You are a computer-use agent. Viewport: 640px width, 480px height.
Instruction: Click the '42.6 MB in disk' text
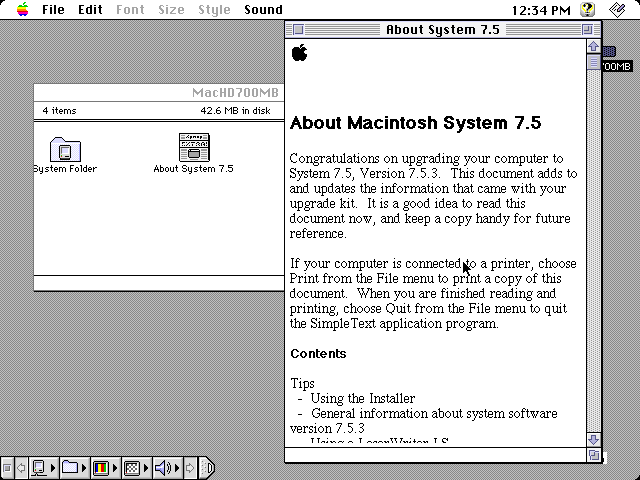[235, 111]
